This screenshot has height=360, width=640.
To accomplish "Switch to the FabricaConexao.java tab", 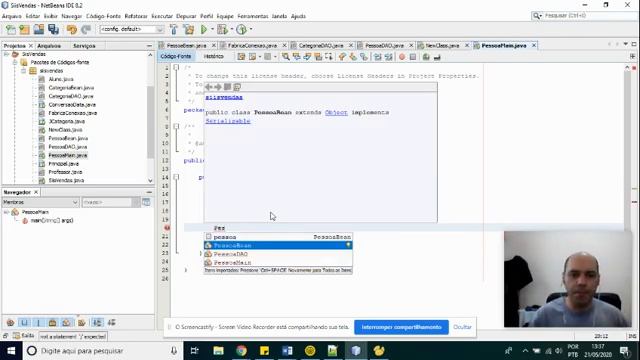I will coord(252,45).
